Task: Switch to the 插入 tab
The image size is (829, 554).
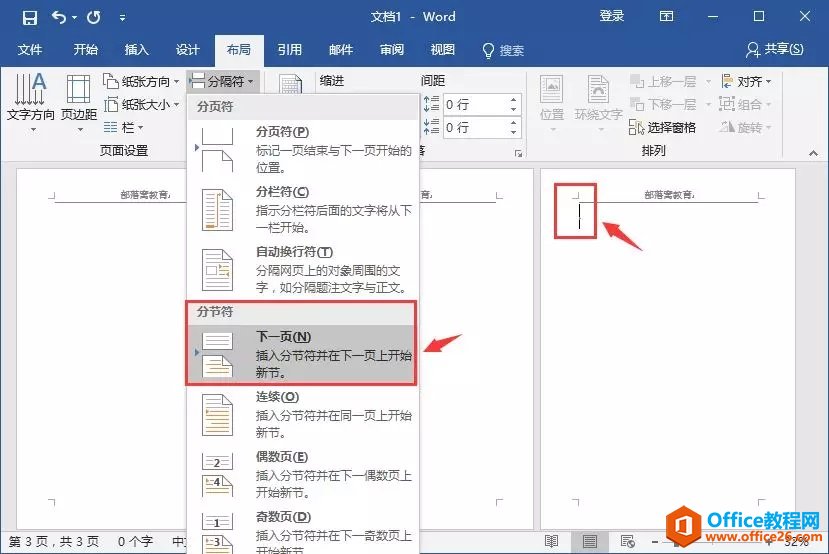Action: click(136, 50)
